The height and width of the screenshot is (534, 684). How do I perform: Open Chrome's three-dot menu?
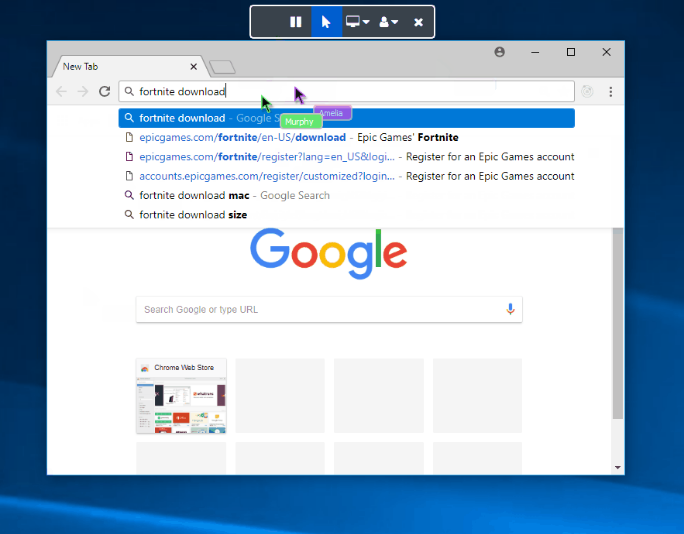click(610, 92)
